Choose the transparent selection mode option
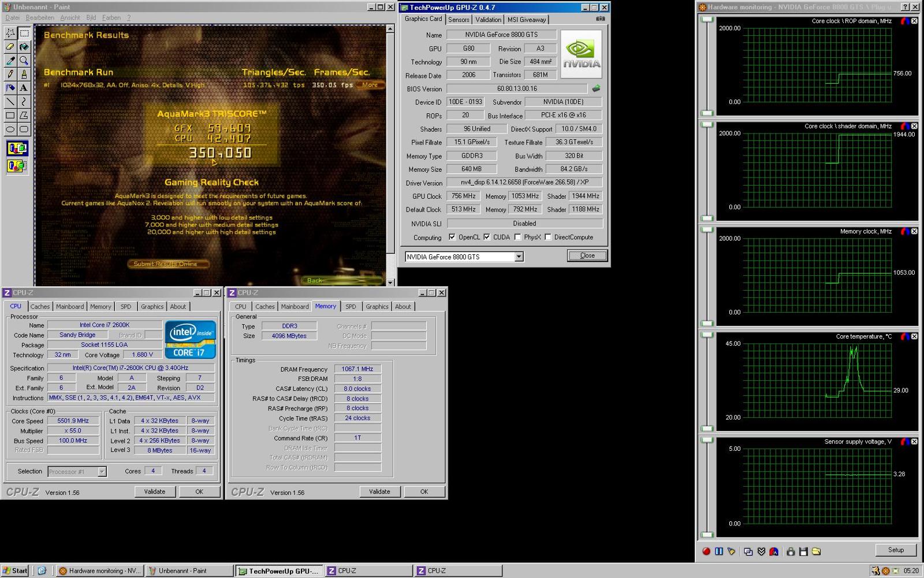924x578 pixels. [17, 166]
